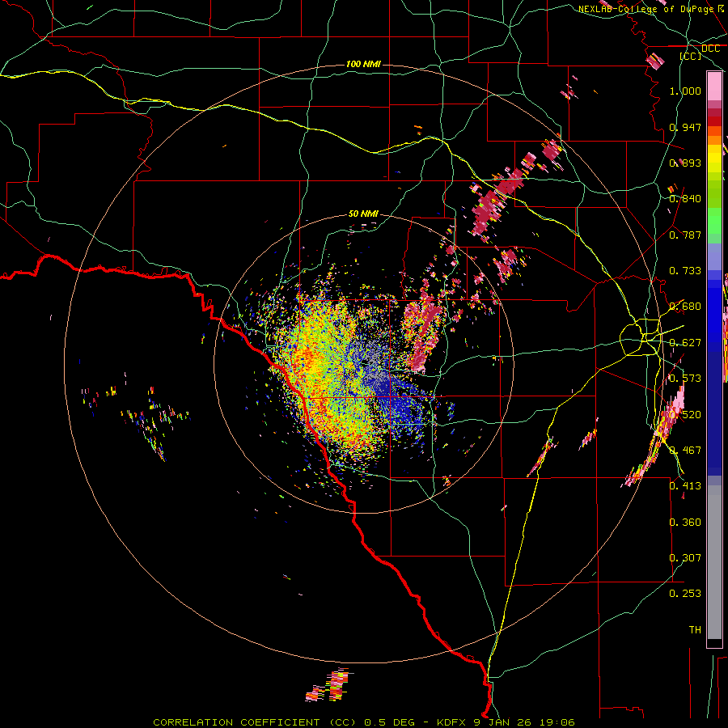The image size is (728, 728).
Task: Click the 0.787 legend value
Action: pyautogui.click(x=685, y=235)
